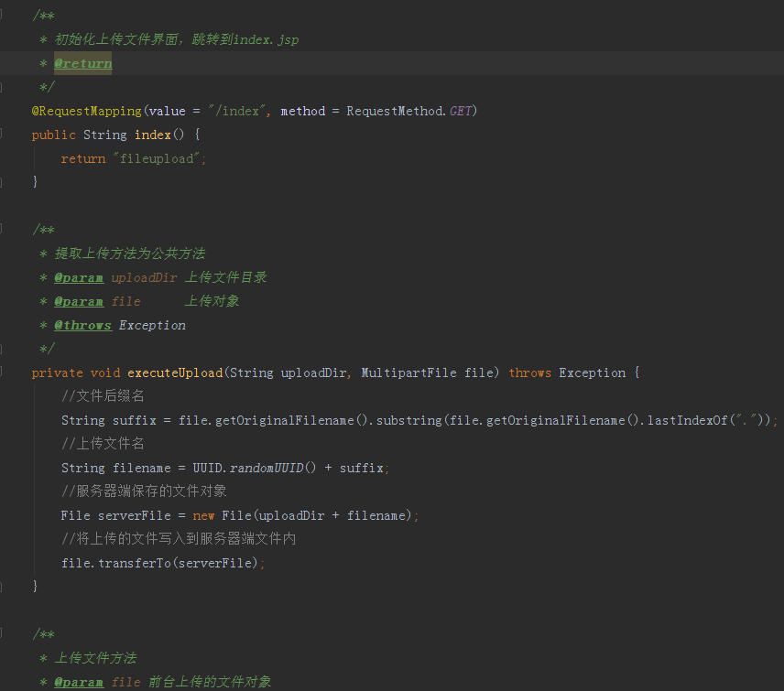Collapse the first Javadoc comment fold marker

[3, 16]
